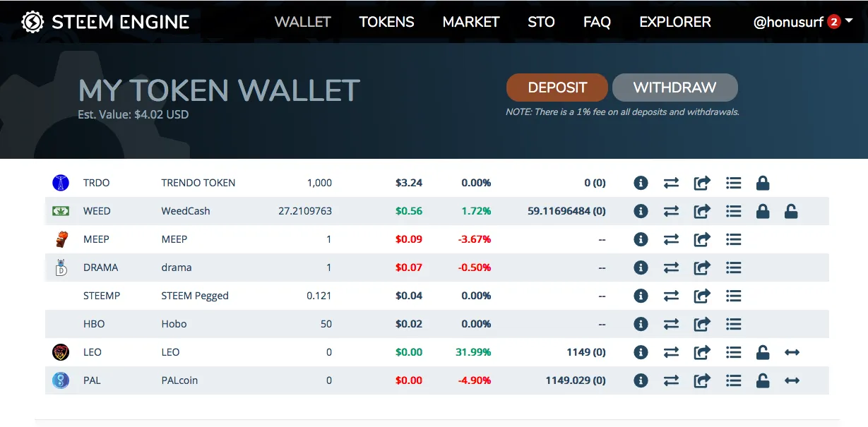
Task: Delegate LEO with the double arrow icon
Action: 792,352
